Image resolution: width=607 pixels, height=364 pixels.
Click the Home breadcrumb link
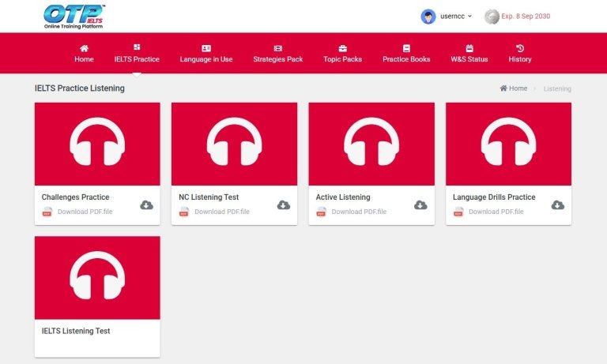pyautogui.click(x=514, y=88)
